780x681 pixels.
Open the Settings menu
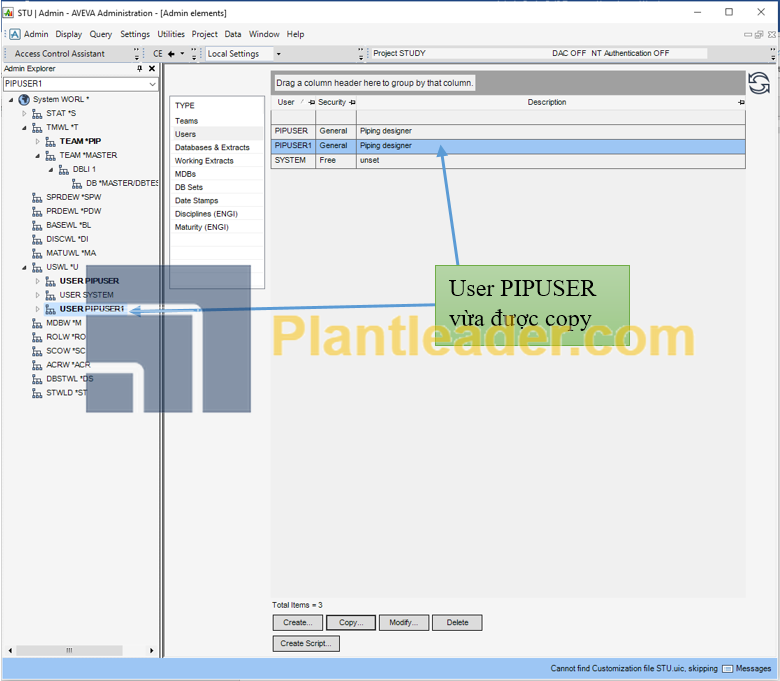pyautogui.click(x=135, y=34)
